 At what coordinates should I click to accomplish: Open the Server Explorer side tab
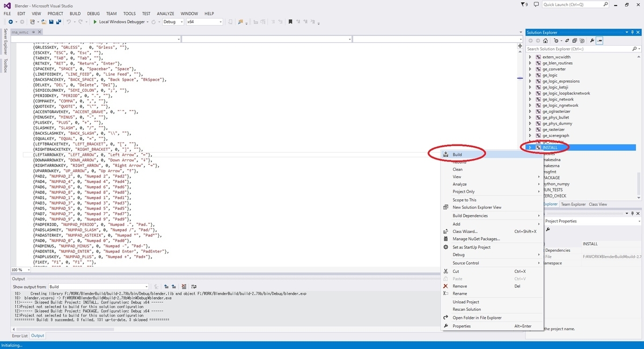pyautogui.click(x=5, y=42)
